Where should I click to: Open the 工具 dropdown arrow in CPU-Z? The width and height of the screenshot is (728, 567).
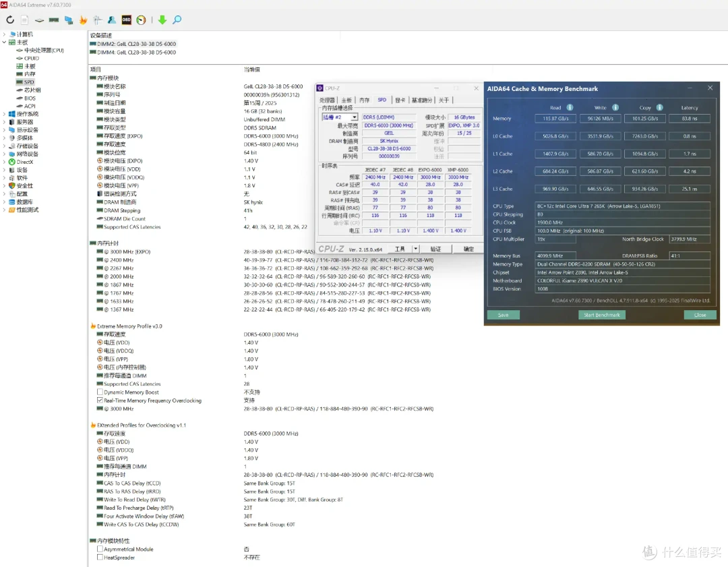coord(415,249)
